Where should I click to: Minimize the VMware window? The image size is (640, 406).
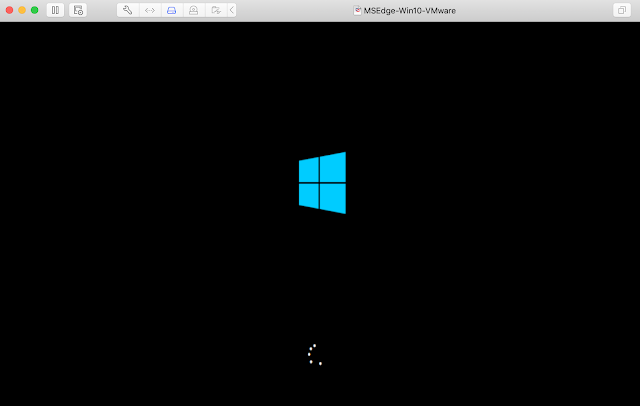coord(22,10)
